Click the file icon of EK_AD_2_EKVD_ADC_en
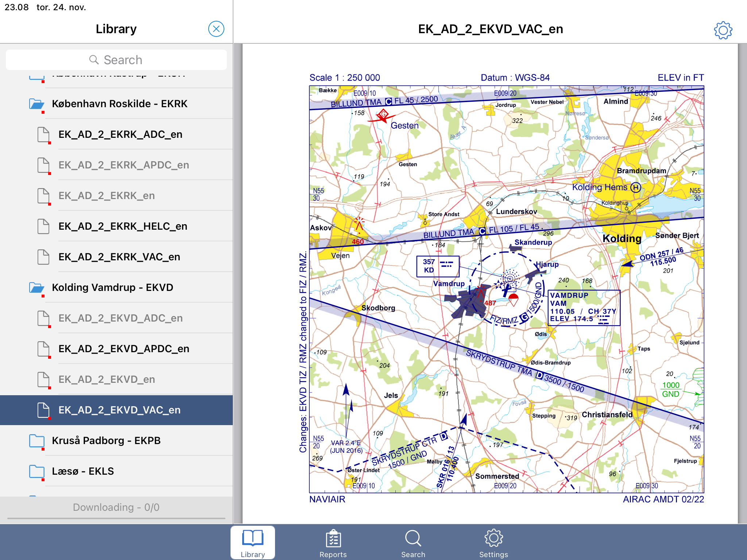The image size is (747, 560). 43,318
